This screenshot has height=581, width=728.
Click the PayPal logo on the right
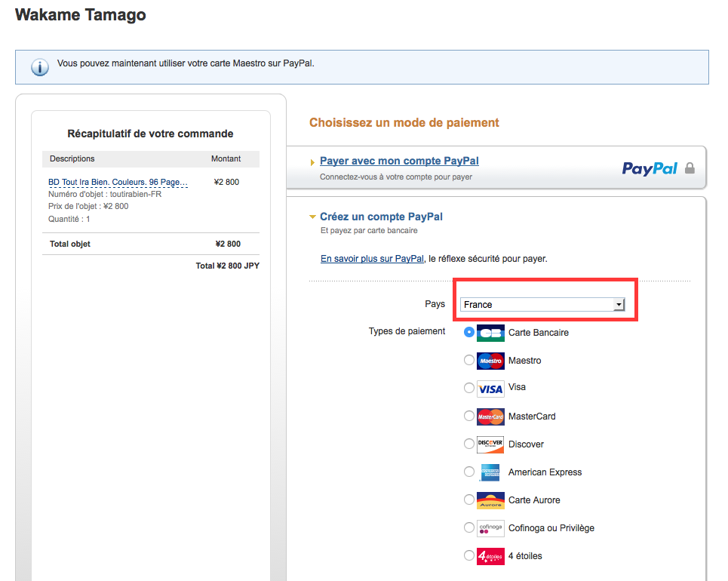[649, 169]
